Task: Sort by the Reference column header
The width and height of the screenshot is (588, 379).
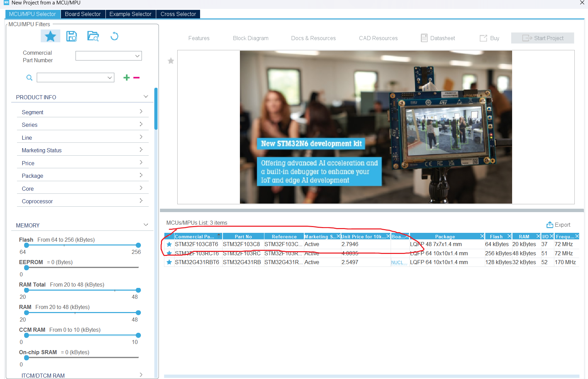Action: click(284, 237)
